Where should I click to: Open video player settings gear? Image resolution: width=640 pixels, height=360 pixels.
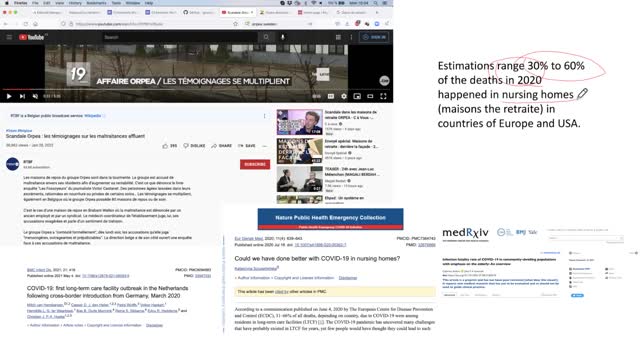click(344, 96)
